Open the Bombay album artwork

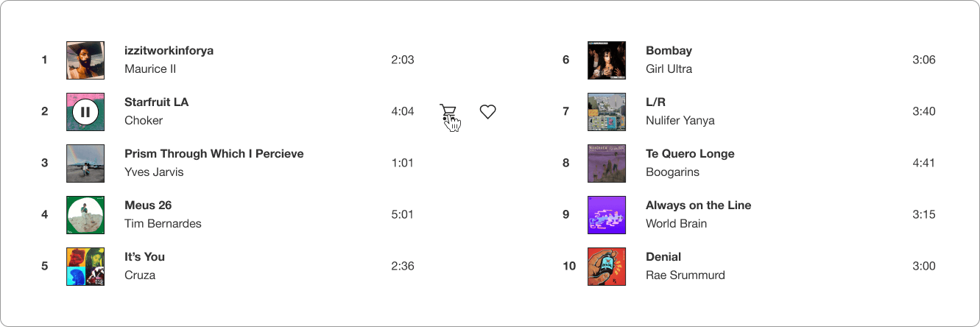[607, 60]
